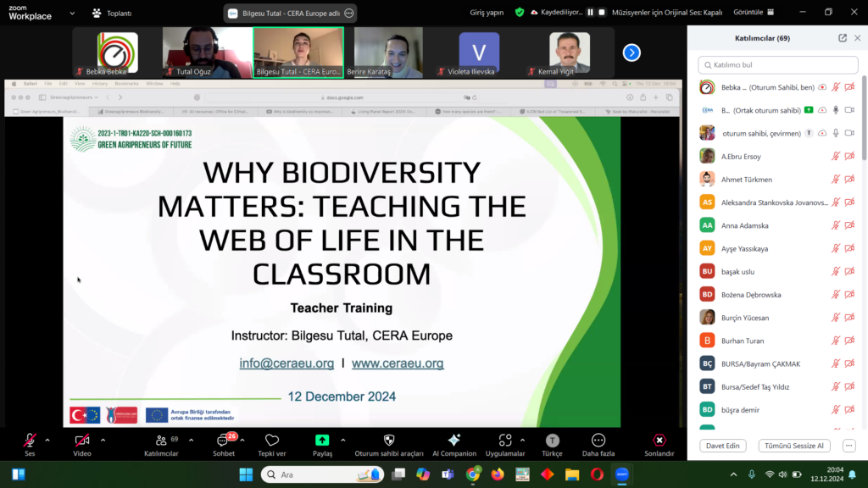Pop out the Katılımcılar panel

pyautogui.click(x=843, y=38)
